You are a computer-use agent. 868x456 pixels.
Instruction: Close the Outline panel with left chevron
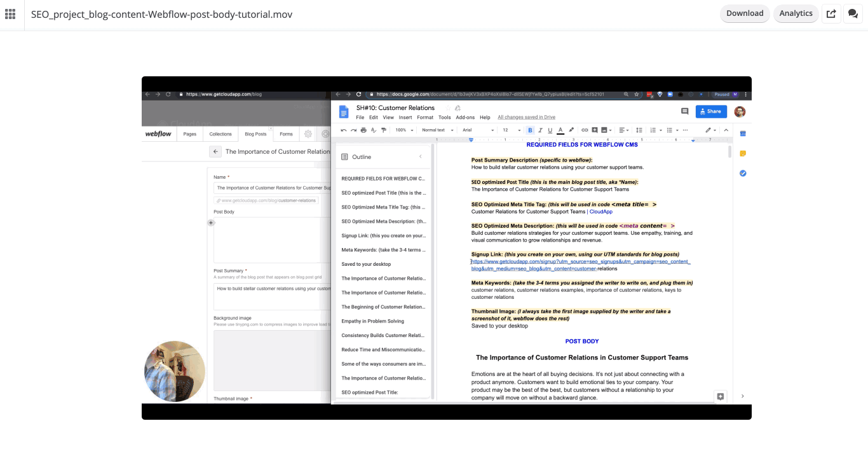coord(420,156)
